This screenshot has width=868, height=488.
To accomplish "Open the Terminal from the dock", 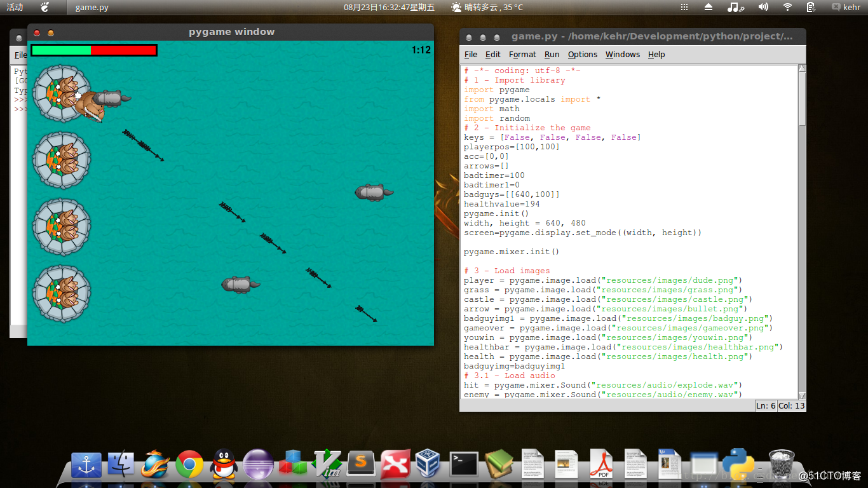I will (464, 464).
